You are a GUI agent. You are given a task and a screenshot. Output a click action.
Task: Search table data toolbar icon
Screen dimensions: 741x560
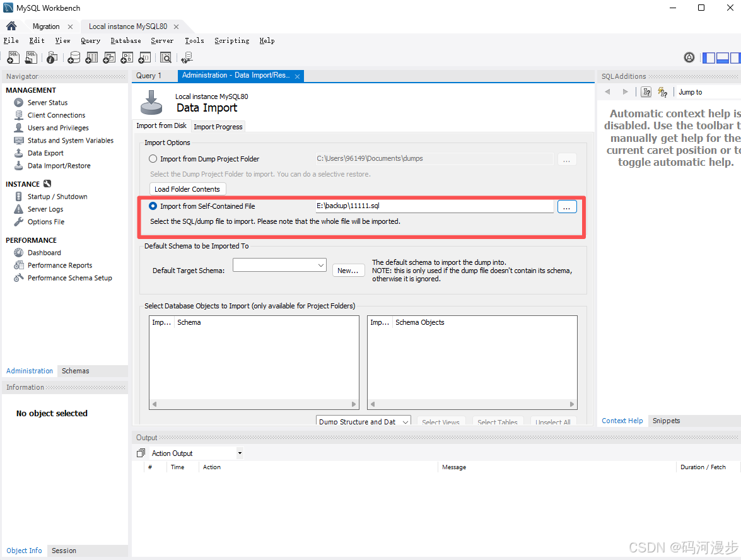165,57
